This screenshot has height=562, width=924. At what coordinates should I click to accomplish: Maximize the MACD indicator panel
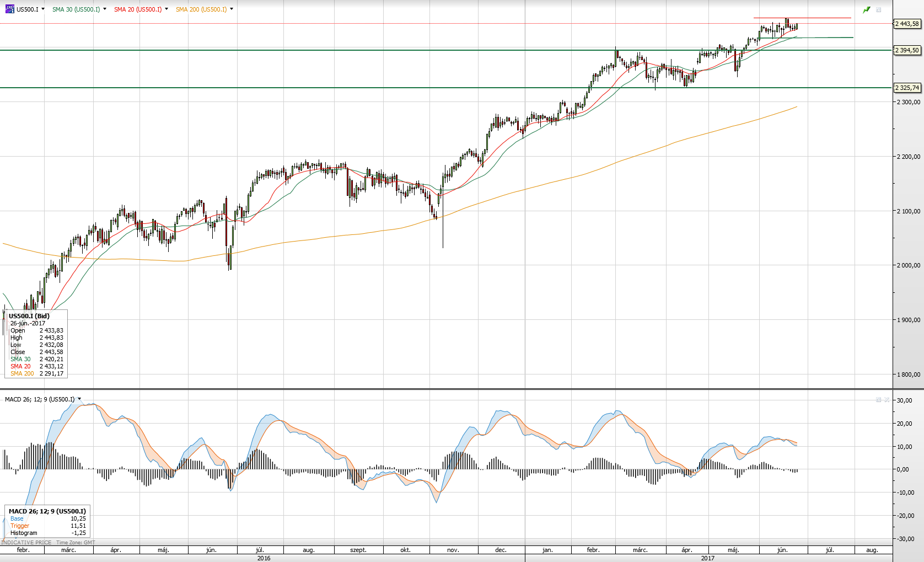[x=879, y=399]
